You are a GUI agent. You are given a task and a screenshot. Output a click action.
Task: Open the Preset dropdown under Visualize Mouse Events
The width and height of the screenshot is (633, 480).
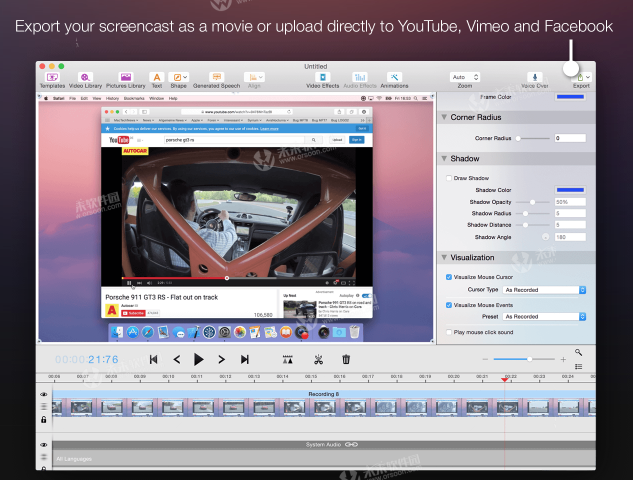545,318
